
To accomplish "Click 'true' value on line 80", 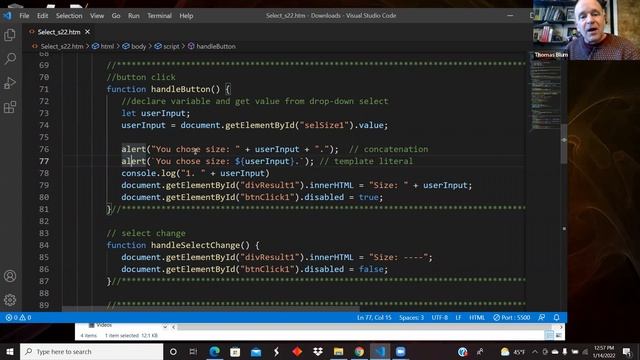I will click(369, 197).
